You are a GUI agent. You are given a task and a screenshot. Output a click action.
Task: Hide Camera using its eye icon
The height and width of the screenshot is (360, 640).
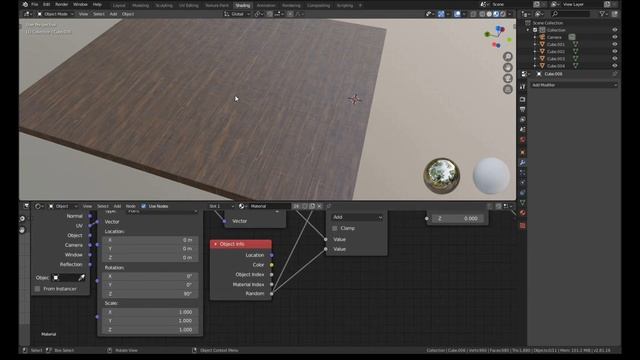tap(615, 37)
